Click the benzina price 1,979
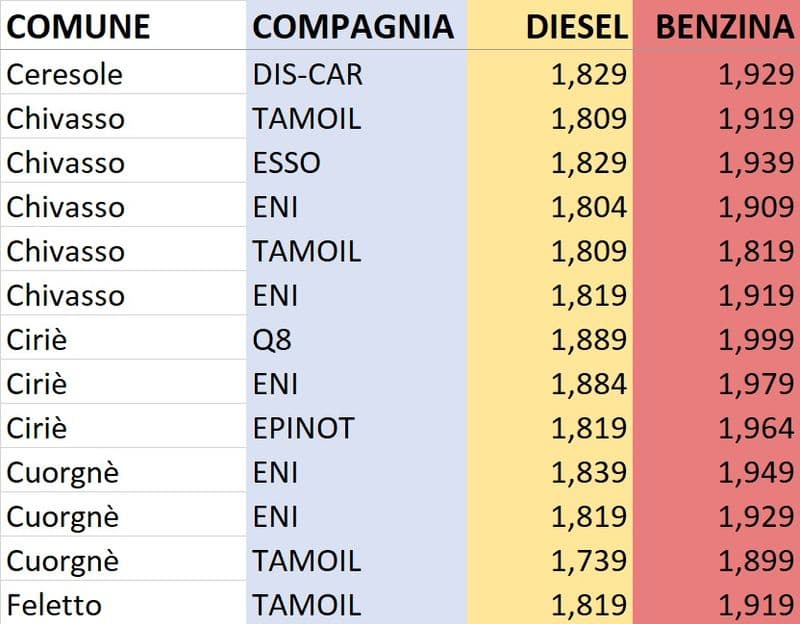 (755, 384)
